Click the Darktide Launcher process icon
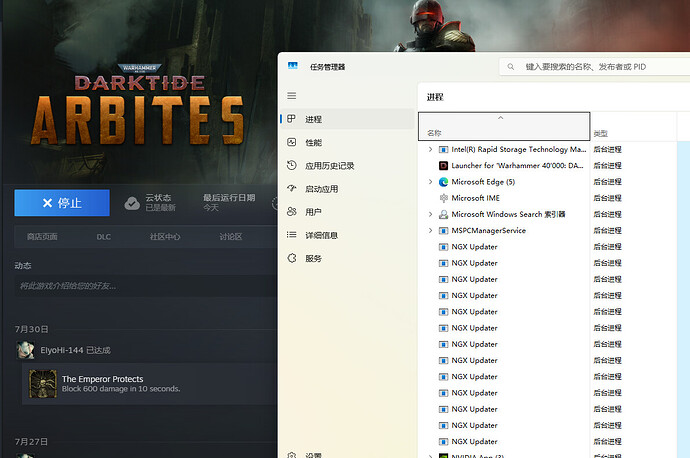The height and width of the screenshot is (458, 690). tap(444, 166)
